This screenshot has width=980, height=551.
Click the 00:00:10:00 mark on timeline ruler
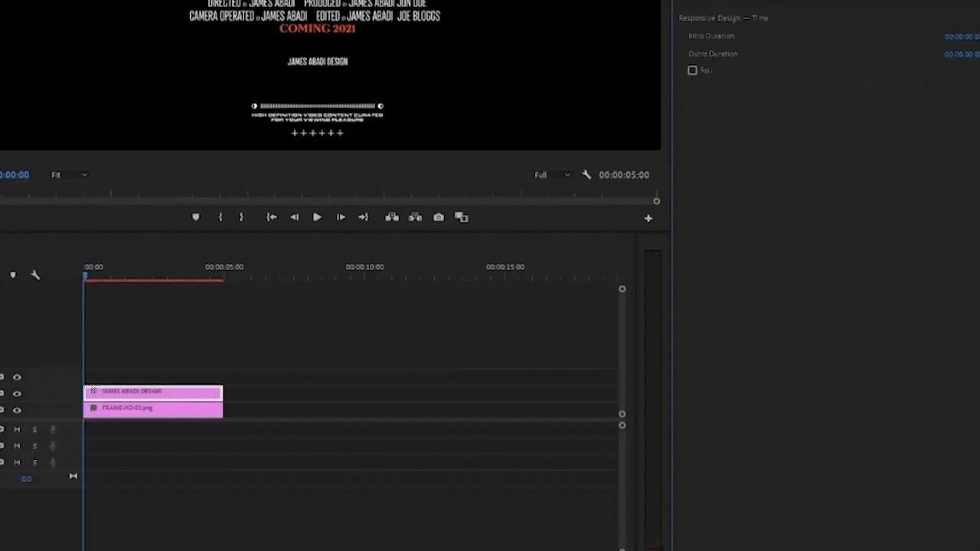(x=364, y=267)
